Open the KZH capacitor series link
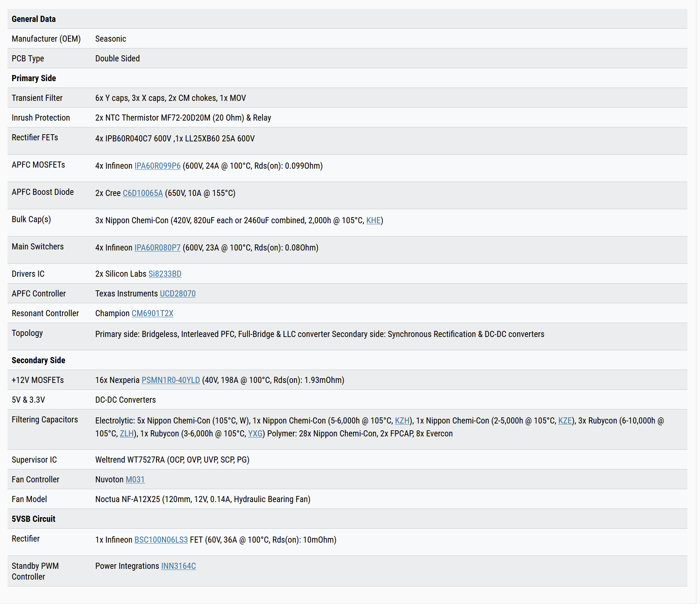Image resolution: width=700 pixels, height=604 pixels. pyautogui.click(x=402, y=421)
